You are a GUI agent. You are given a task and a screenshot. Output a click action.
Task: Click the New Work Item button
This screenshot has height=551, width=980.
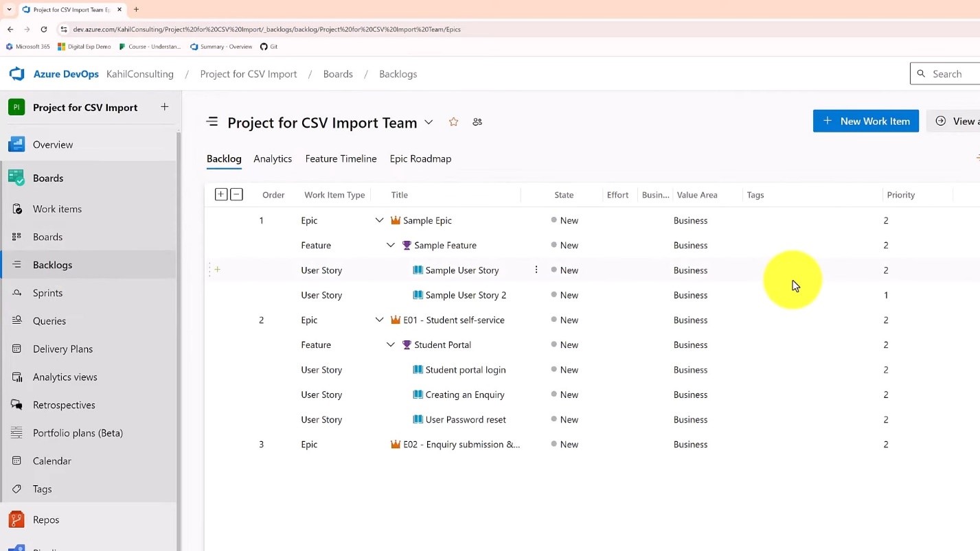tap(865, 121)
